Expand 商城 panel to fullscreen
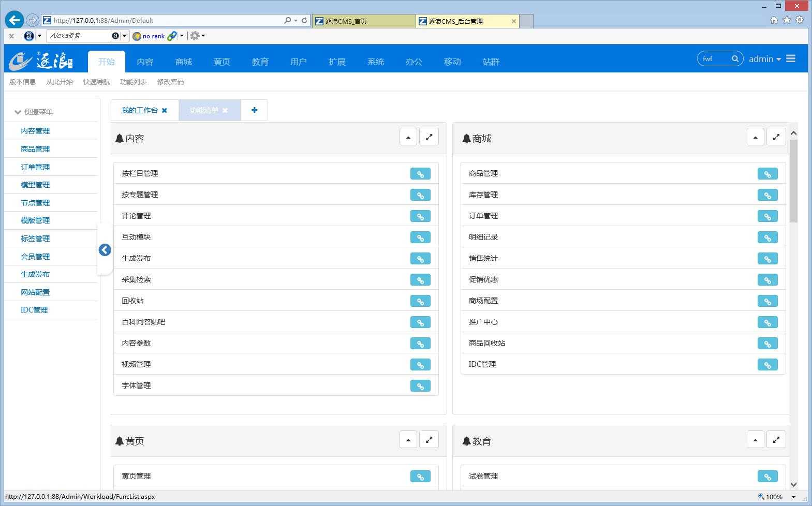 (776, 137)
